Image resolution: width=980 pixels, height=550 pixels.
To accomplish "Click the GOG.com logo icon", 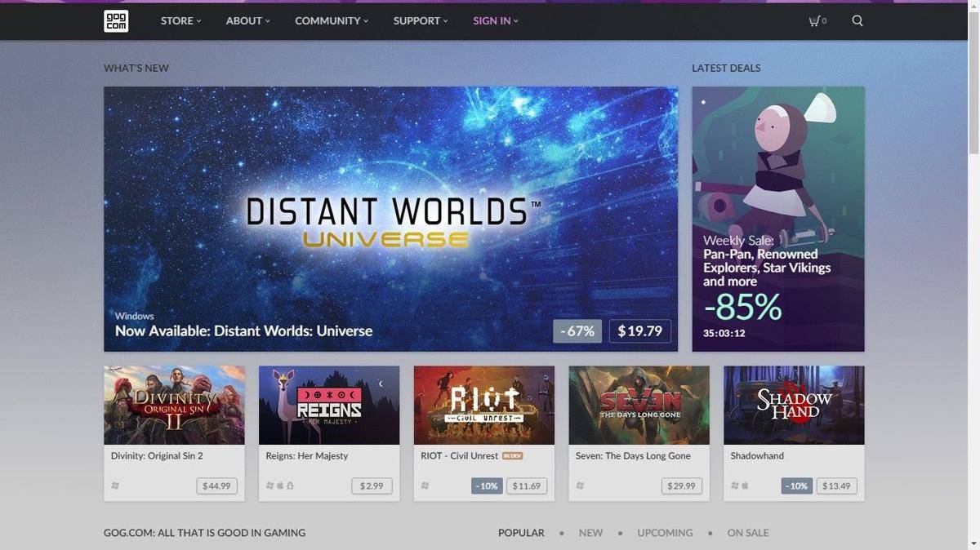I will (116, 20).
